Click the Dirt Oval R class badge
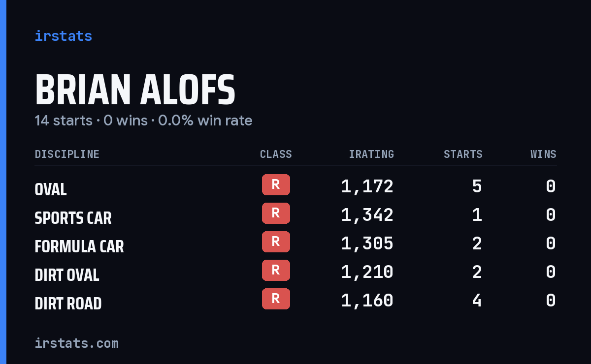 click(x=276, y=270)
